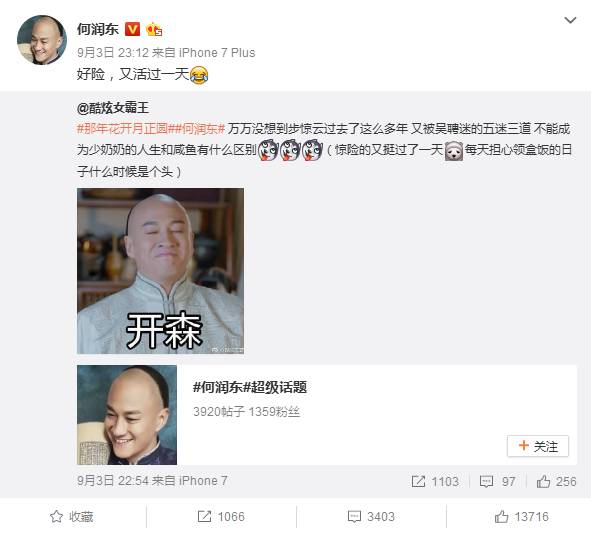Viewport: 591px width, 534px height.
Task: Open #那年花开月正圆# hashtag topic
Action: coord(122,129)
